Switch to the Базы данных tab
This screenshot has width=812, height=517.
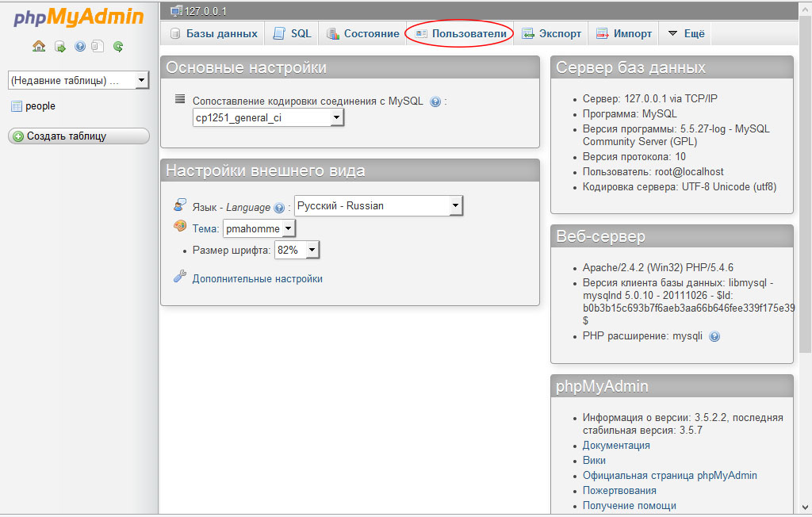214,33
